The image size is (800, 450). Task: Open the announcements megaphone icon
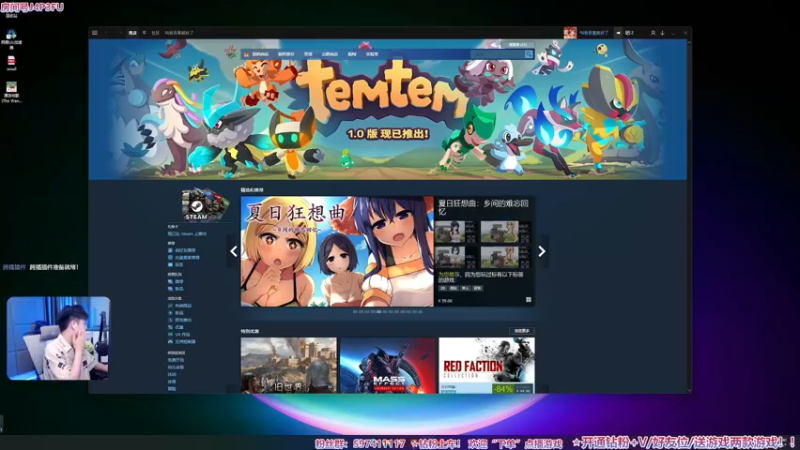[618, 33]
